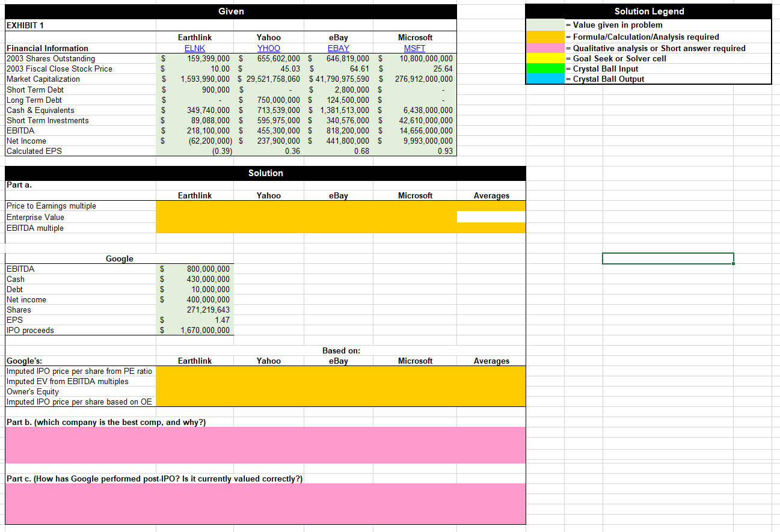Image resolution: width=780 pixels, height=532 pixels.
Task: Select the 'Given' header cell
Action: 231,11
